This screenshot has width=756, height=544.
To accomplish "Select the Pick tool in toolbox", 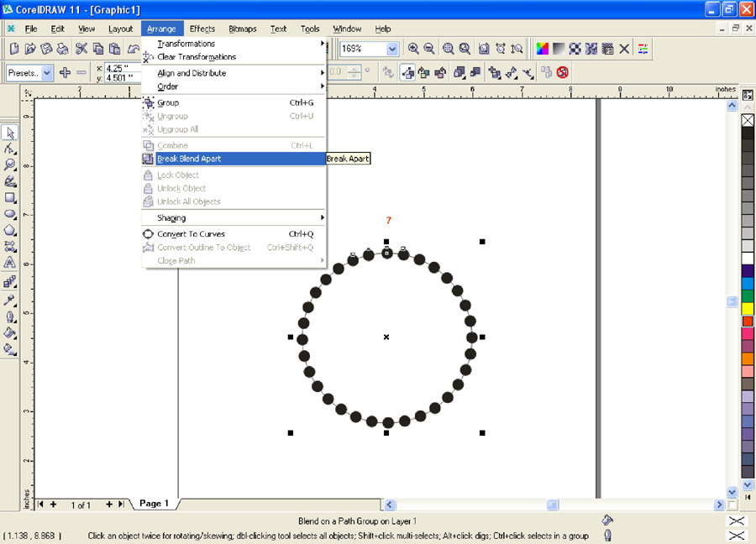I will click(x=10, y=133).
